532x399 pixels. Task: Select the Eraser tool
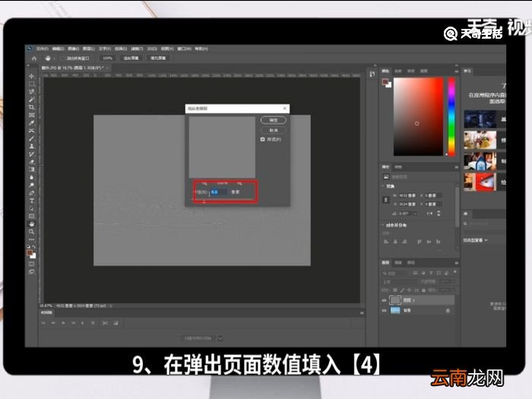pos(31,162)
